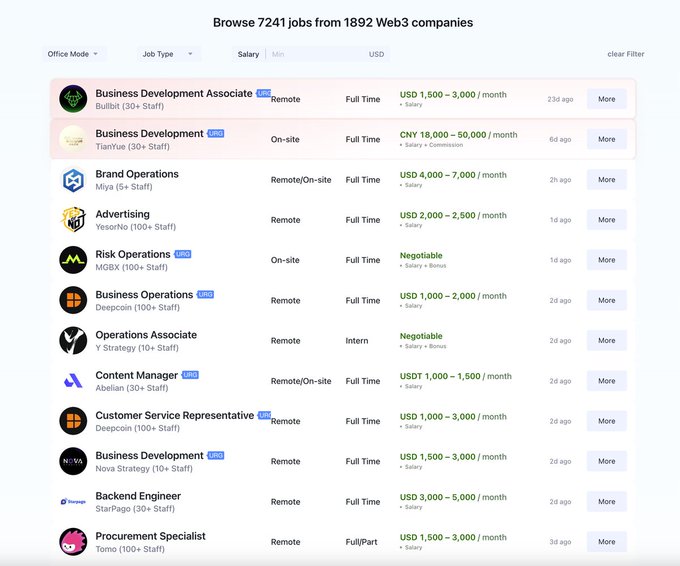
Task: Click More for Procurement Specialist
Action: click(607, 542)
